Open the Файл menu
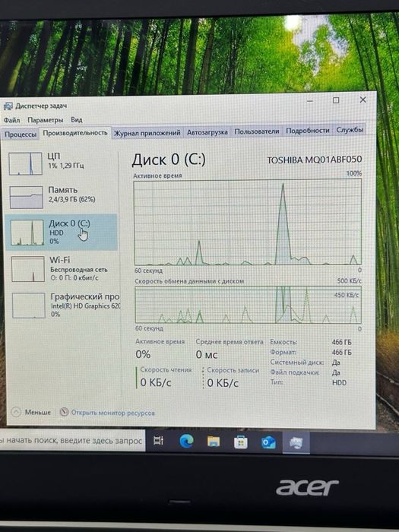 pyautogui.click(x=12, y=120)
